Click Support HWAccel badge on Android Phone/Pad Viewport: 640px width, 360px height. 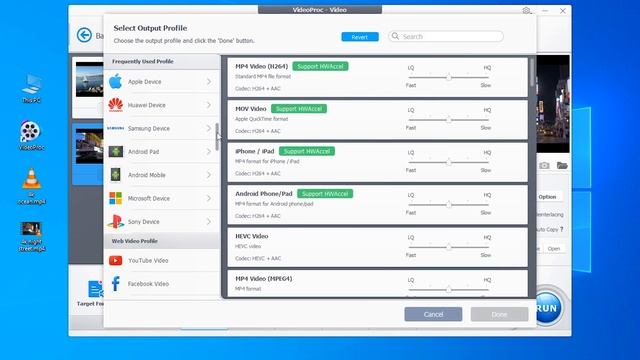325,193
